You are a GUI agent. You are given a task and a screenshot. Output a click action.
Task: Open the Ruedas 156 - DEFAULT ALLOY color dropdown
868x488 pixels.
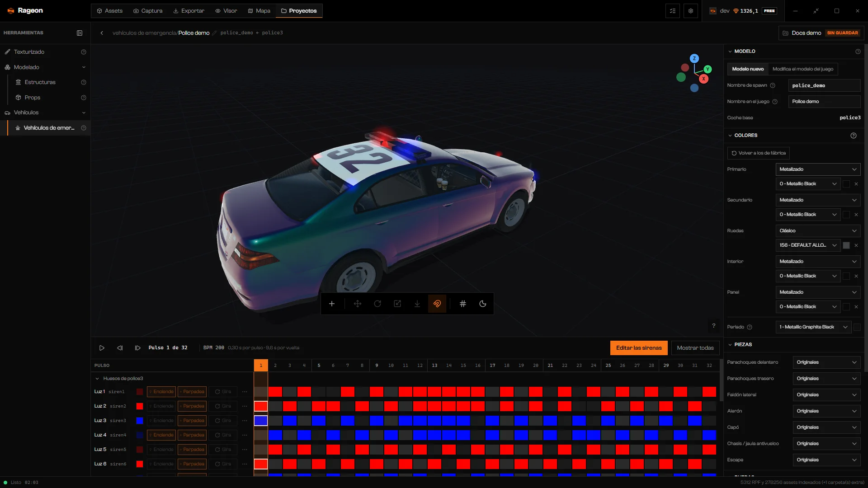pos(808,245)
